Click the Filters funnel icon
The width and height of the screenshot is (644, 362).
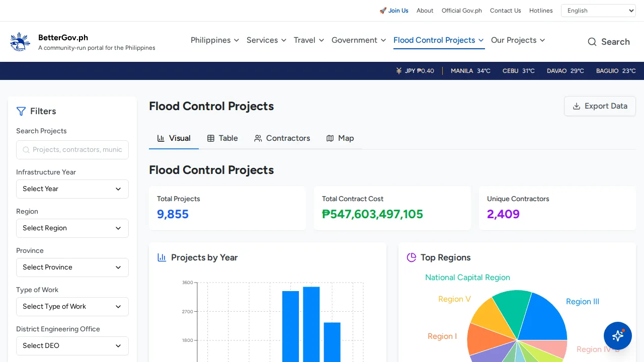(x=21, y=111)
